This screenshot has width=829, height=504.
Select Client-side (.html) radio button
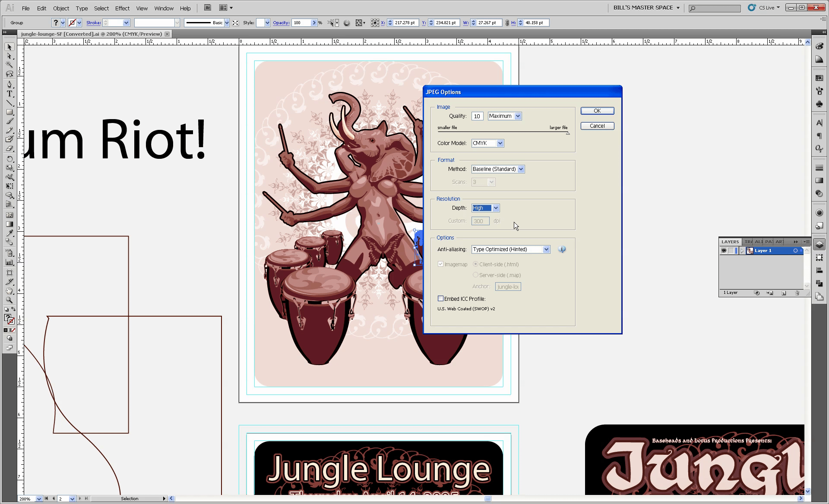(476, 264)
